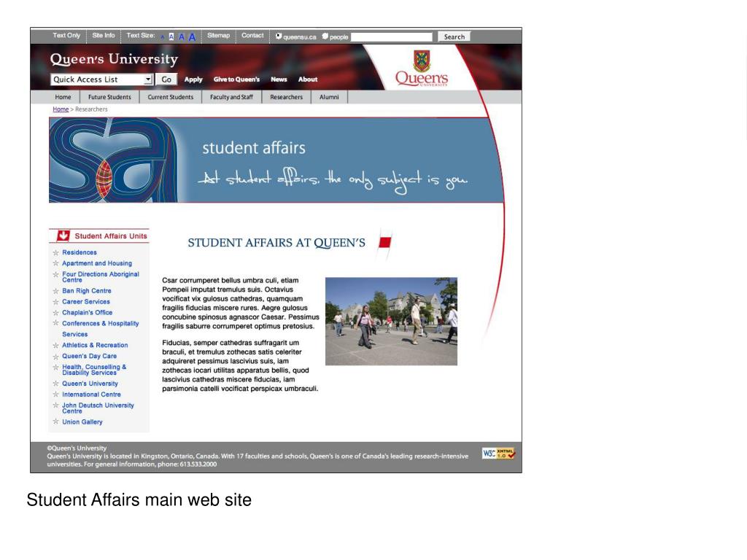747x560 pixels.
Task: Open the About link
Action: [308, 79]
